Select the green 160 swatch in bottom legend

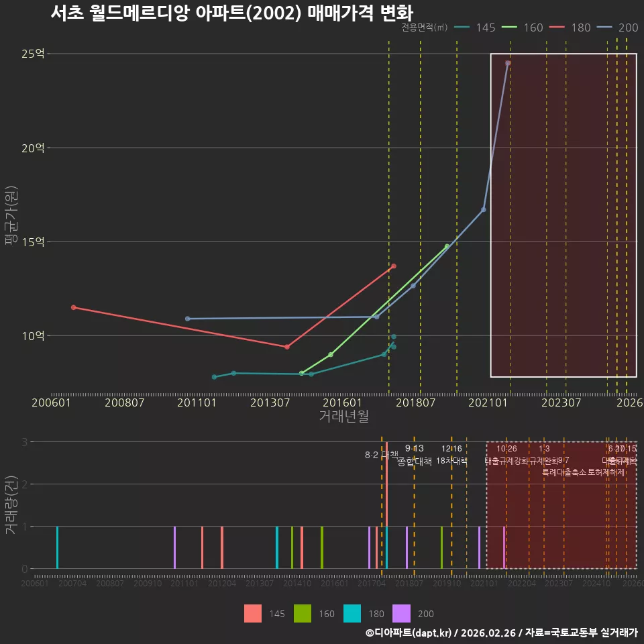click(x=303, y=614)
